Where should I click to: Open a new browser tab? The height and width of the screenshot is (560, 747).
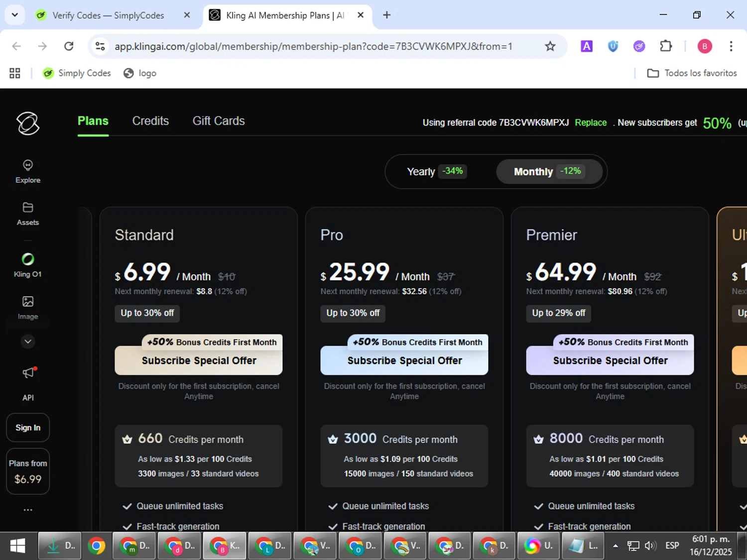pos(386,15)
